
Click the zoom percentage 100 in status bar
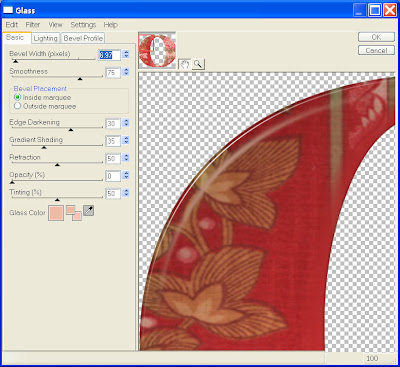(372, 359)
